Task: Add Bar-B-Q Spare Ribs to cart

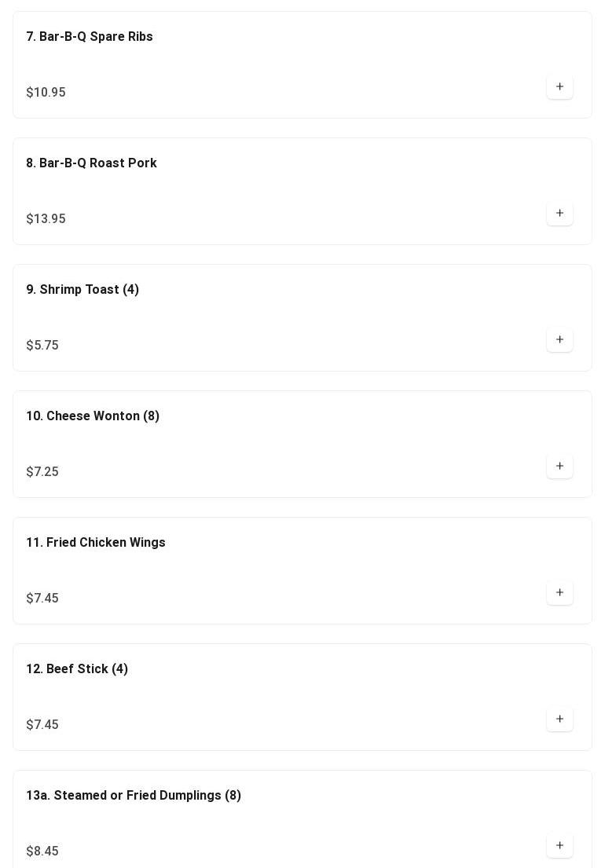Action: [x=559, y=87]
